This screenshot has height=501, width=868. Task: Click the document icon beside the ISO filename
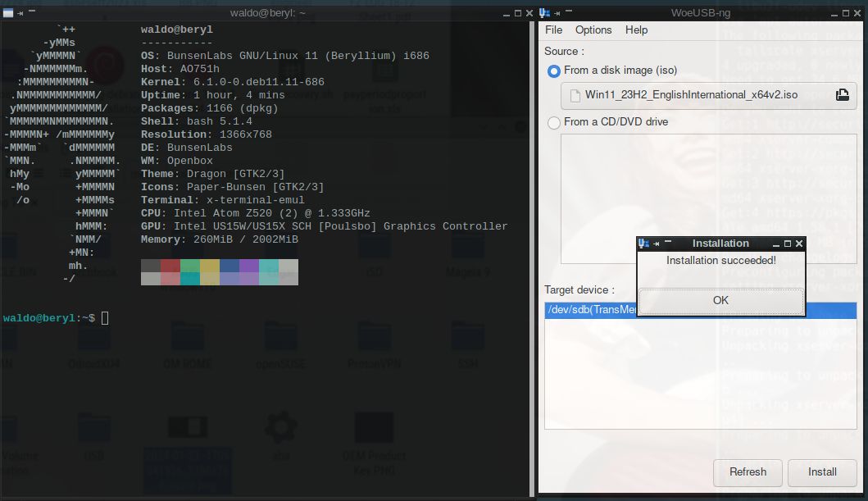tap(577, 94)
